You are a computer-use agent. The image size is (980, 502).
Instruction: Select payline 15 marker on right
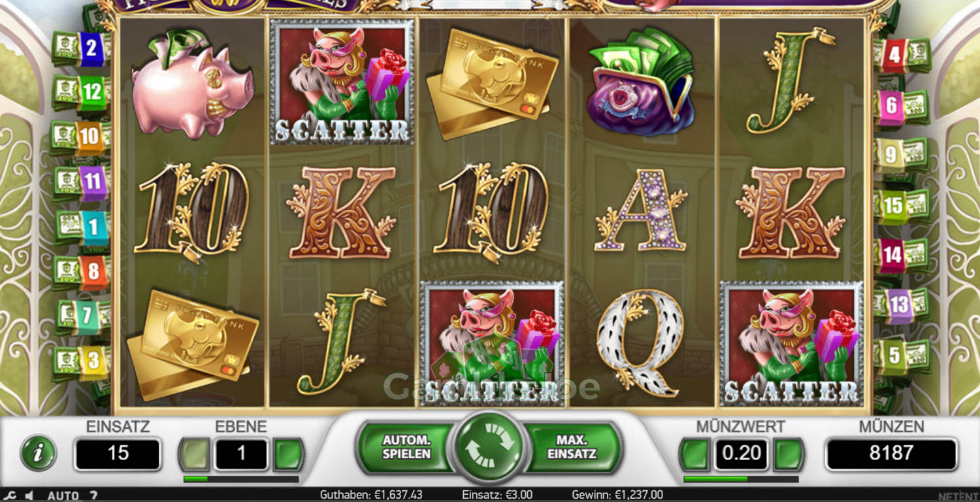click(x=902, y=205)
